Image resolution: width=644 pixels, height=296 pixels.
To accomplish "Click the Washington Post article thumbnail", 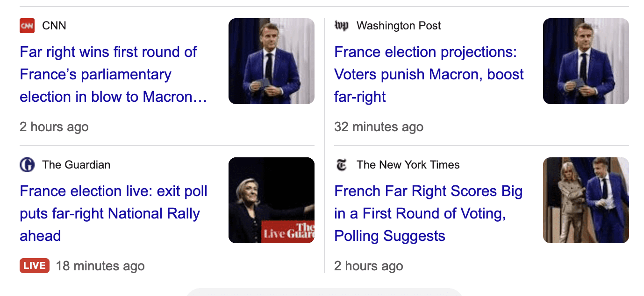I will pos(586,61).
